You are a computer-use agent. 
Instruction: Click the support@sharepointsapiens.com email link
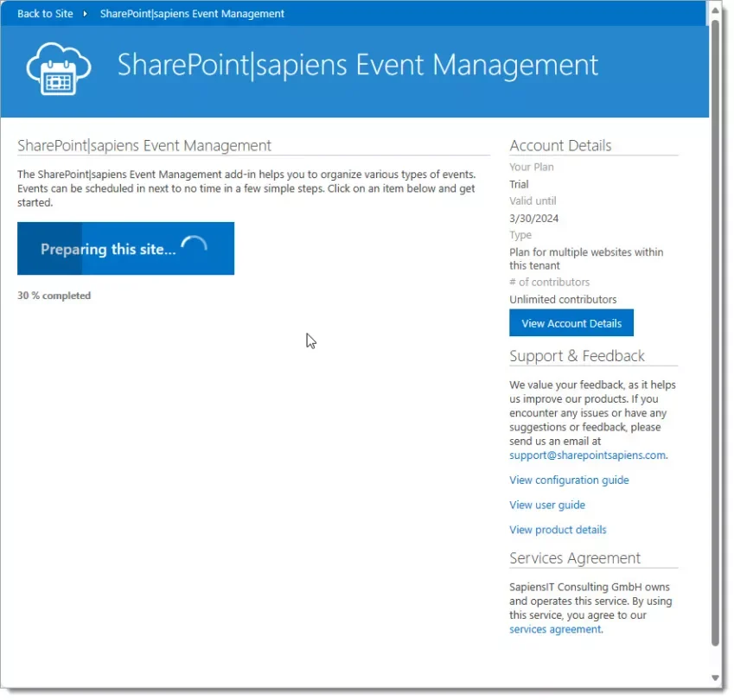point(587,455)
